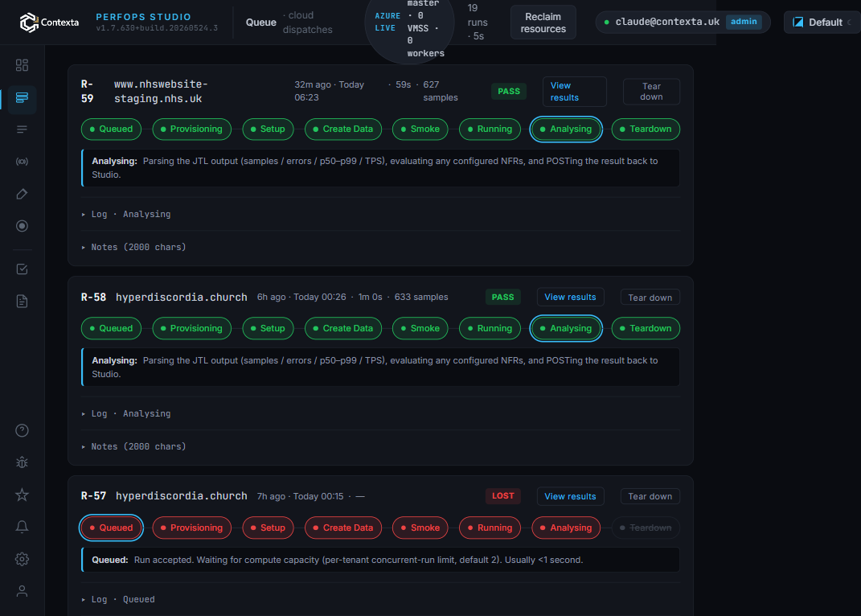Image resolution: width=861 pixels, height=616 pixels.
Task: Tear down run R-59
Action: (651, 92)
